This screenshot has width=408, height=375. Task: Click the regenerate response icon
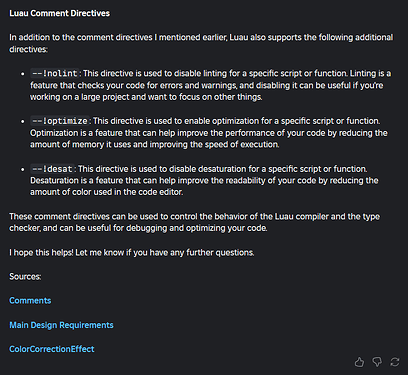(x=395, y=362)
